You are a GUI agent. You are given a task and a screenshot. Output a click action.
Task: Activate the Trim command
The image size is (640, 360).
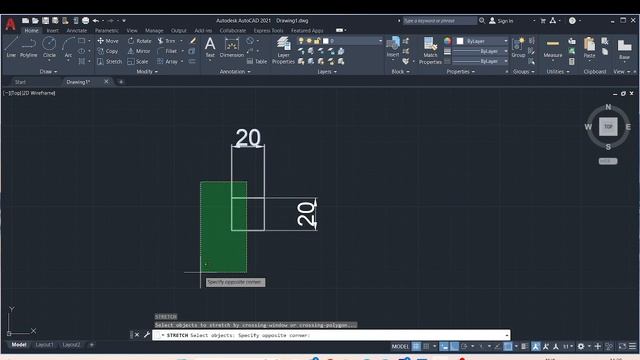coord(167,41)
